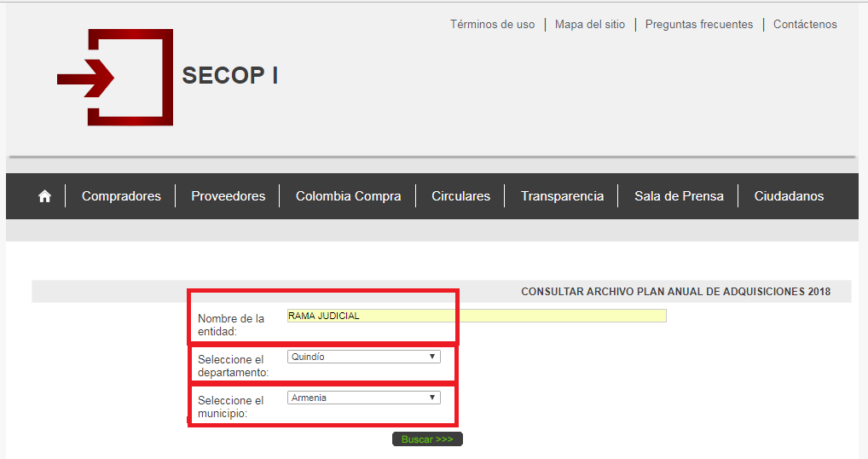Open the Compradores menu
Screen dimensions: 868x459
coord(121,196)
